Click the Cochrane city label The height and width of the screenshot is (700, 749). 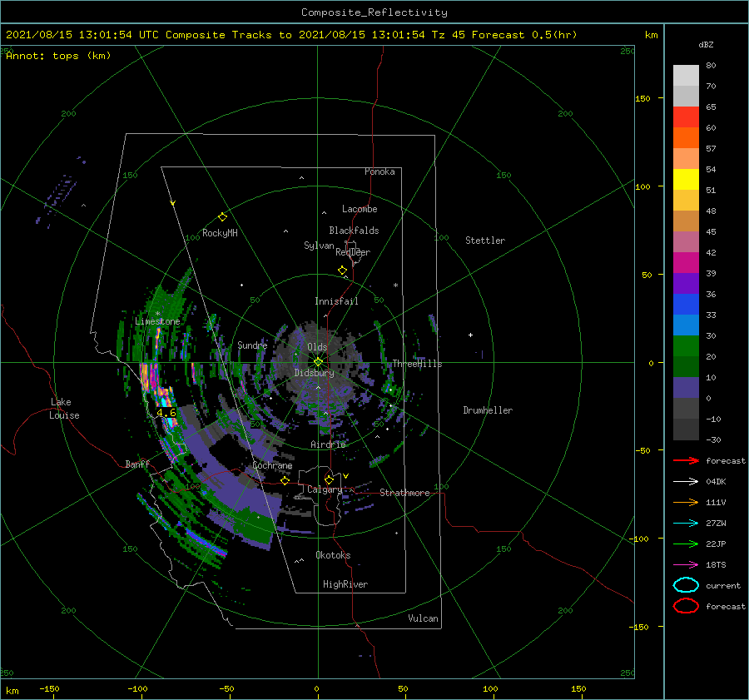[x=272, y=465]
